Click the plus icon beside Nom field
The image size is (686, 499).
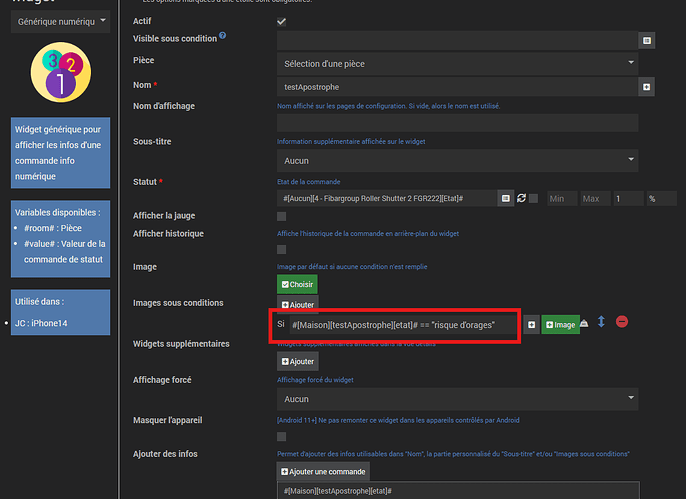tap(647, 87)
